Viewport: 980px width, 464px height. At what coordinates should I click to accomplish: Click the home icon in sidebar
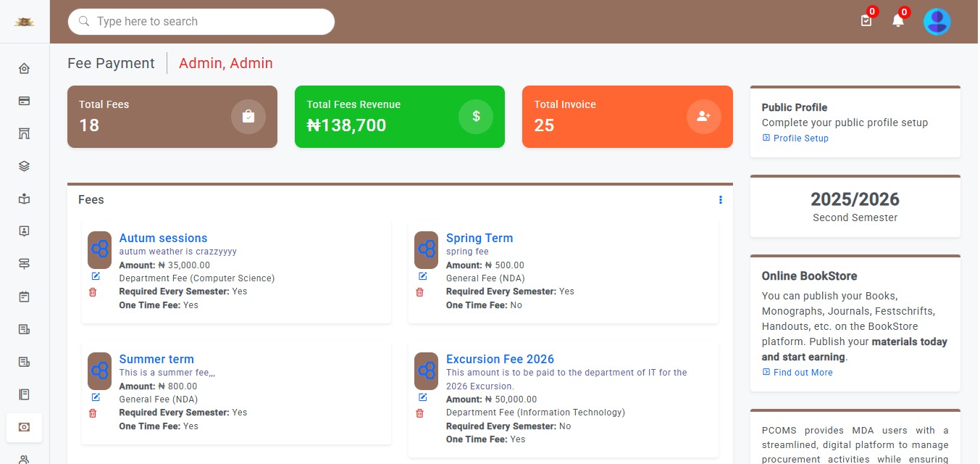click(x=24, y=68)
